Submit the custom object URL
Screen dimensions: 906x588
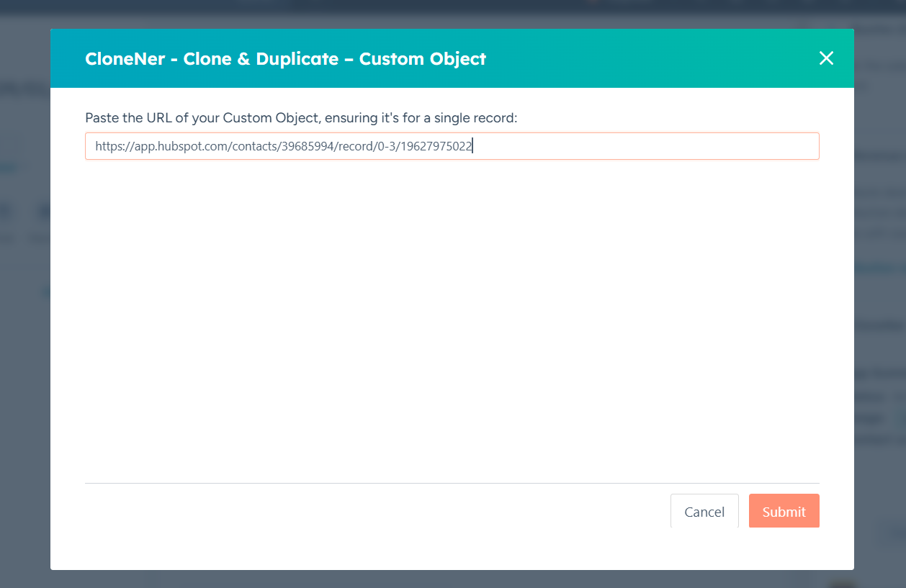click(x=784, y=511)
